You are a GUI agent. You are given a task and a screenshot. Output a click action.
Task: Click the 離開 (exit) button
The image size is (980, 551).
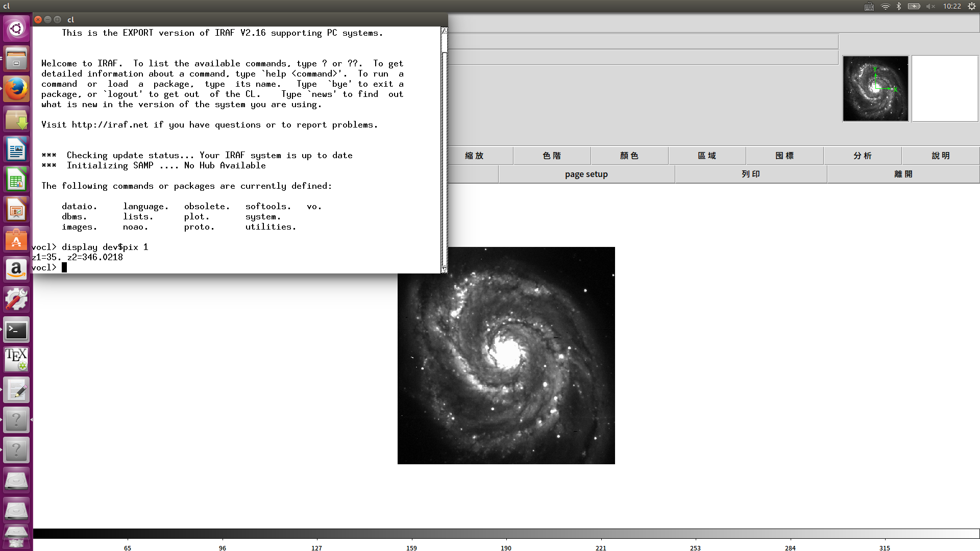tap(903, 174)
